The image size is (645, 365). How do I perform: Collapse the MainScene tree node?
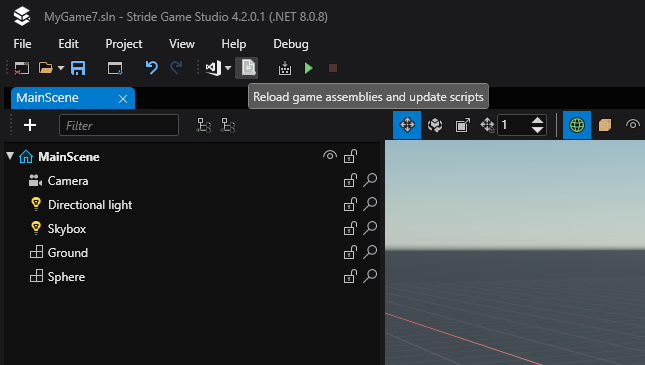point(10,156)
